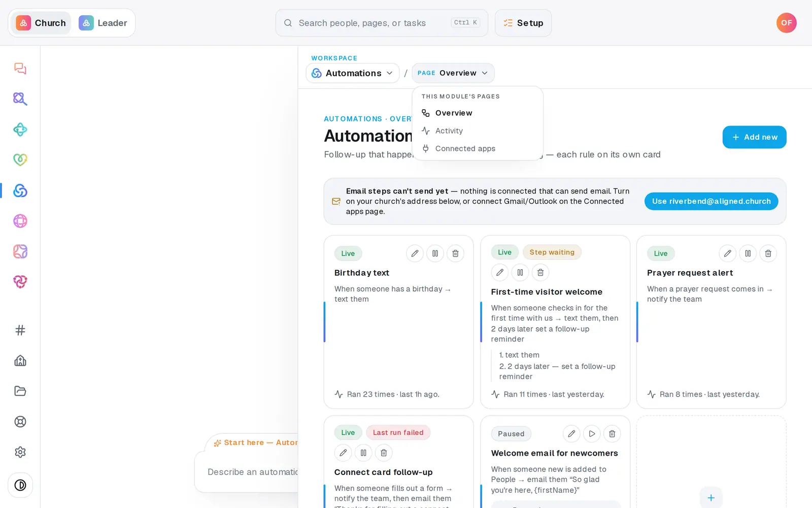The width and height of the screenshot is (812, 508).
Task: Pause the First-time visitor welcome automation
Action: (520, 272)
